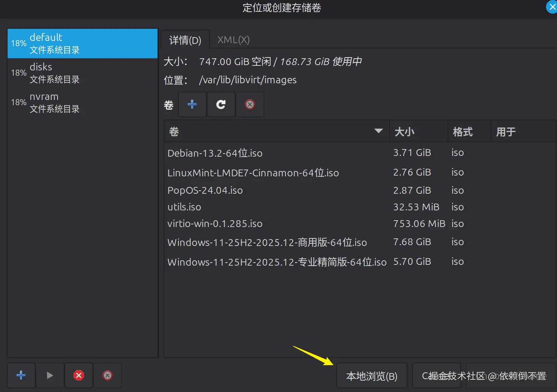The image size is (557, 392).
Task: Select the disks storage pool
Action: (x=83, y=73)
